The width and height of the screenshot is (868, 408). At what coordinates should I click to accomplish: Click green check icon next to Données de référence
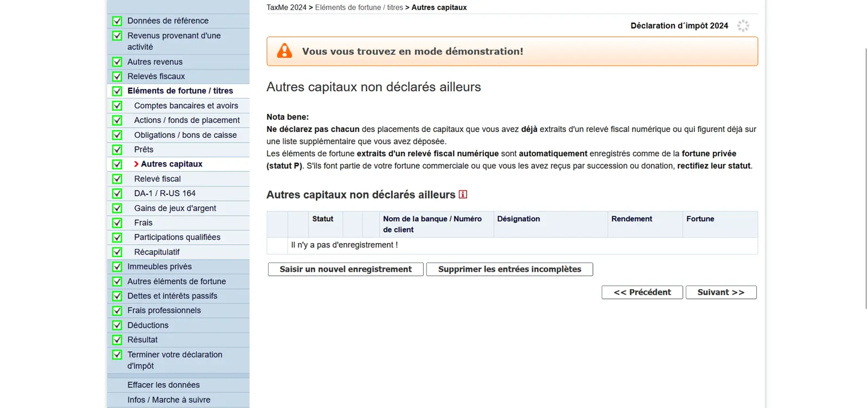(x=117, y=21)
